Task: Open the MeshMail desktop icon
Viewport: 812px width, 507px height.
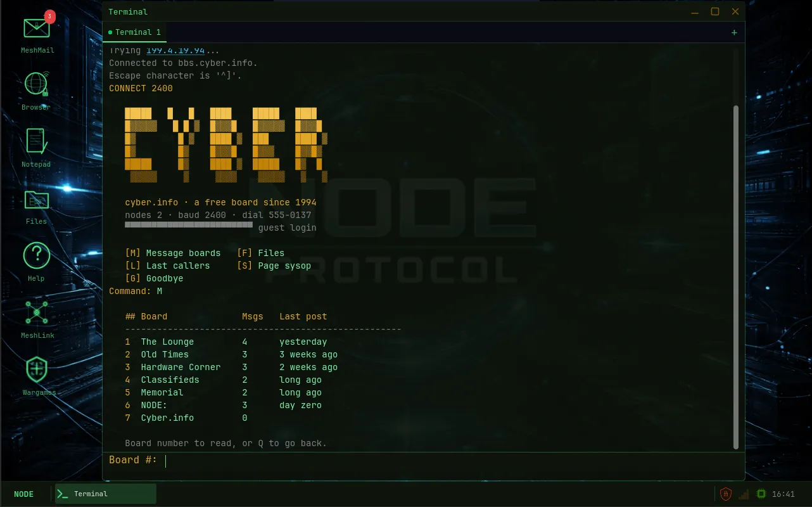Action: pos(37,33)
